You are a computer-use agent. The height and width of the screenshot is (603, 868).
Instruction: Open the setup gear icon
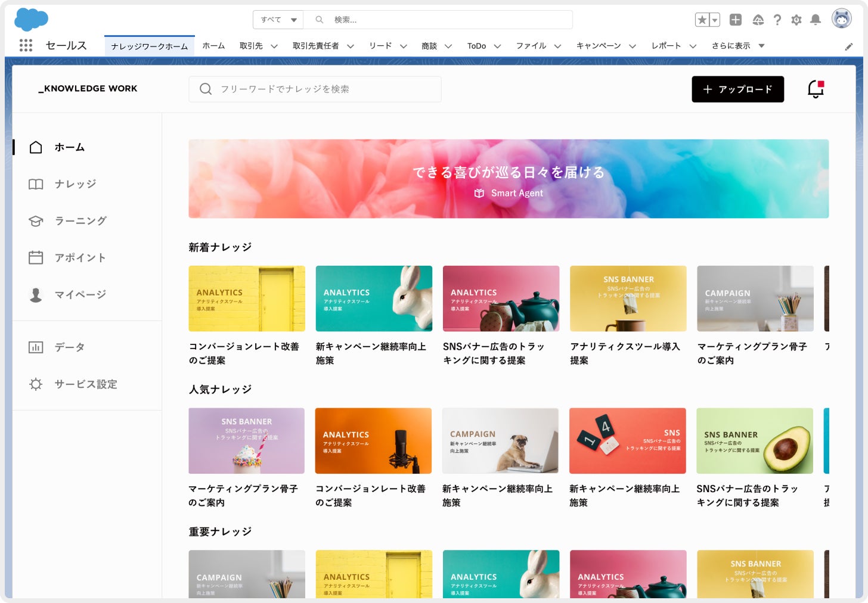click(796, 20)
